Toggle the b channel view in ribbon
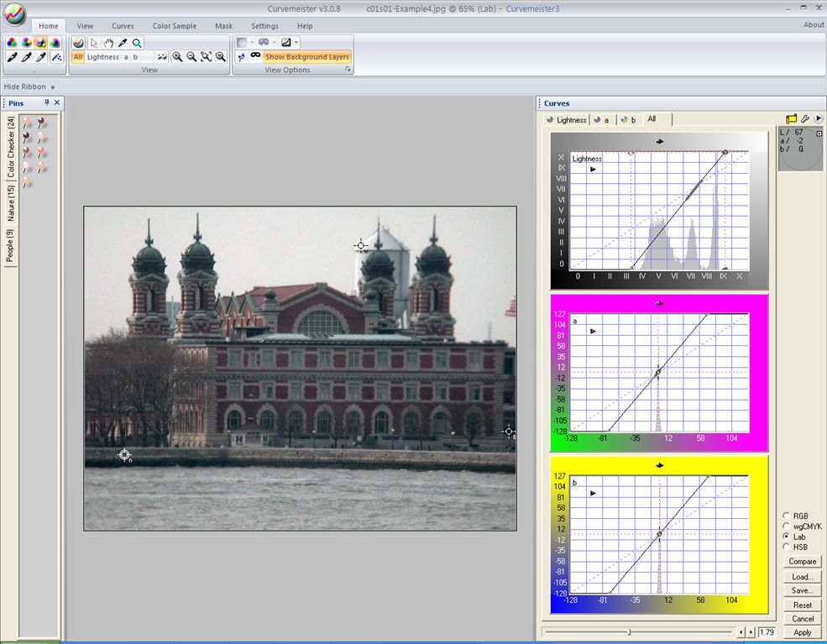The image size is (827, 644). coord(135,56)
